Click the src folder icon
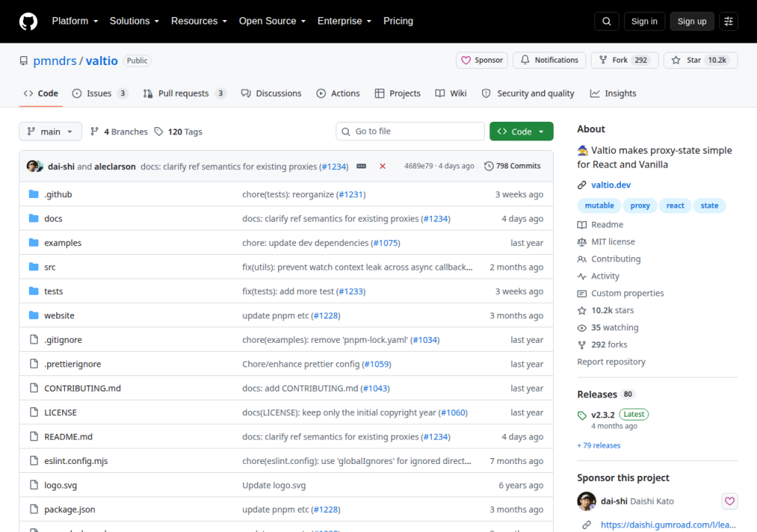Image resolution: width=757 pixels, height=532 pixels. pyautogui.click(x=33, y=267)
